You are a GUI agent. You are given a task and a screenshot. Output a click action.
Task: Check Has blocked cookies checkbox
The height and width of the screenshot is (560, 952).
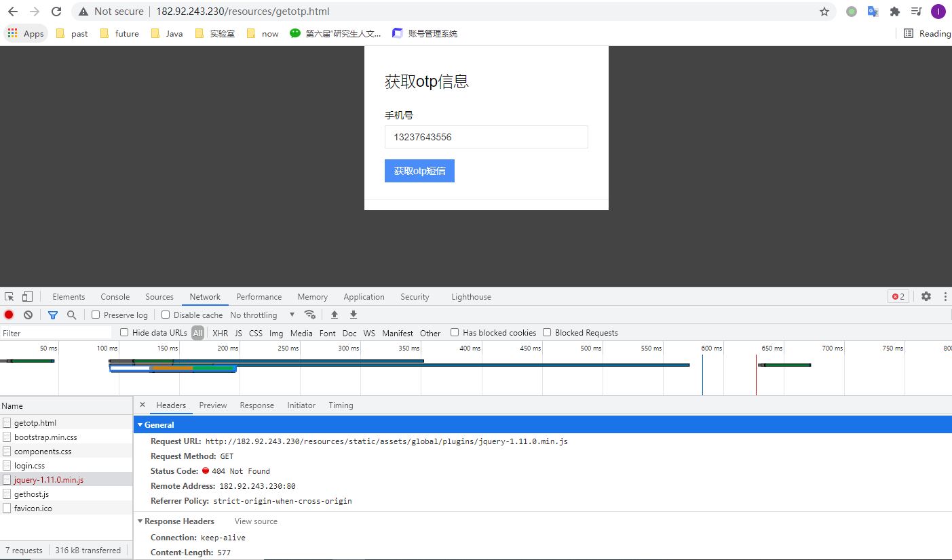(x=455, y=332)
